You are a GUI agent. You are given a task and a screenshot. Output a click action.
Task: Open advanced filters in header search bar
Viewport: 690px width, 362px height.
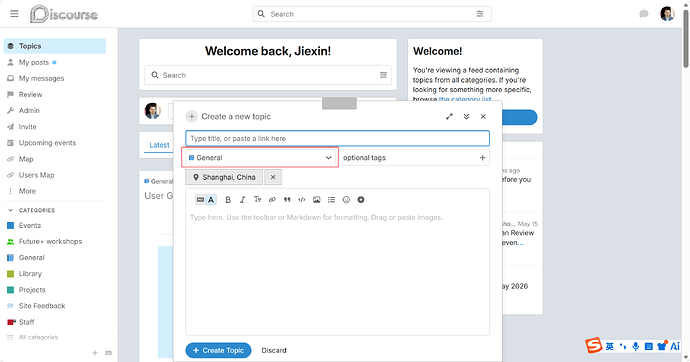pyautogui.click(x=480, y=14)
